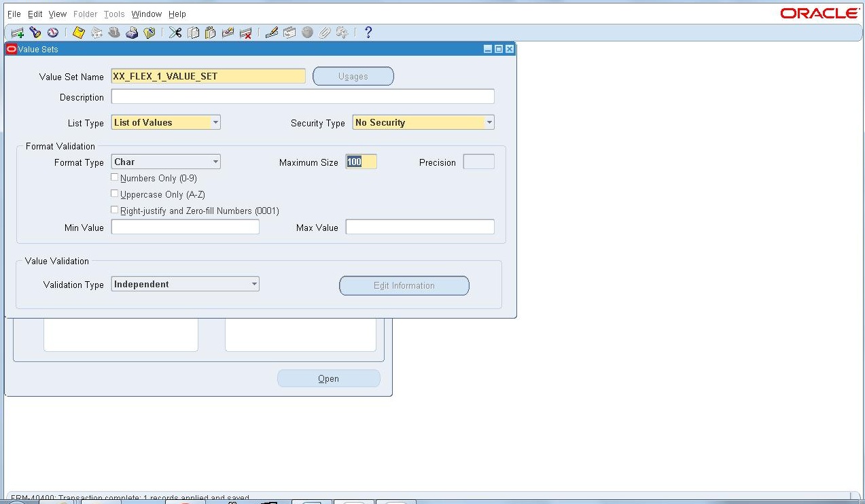This screenshot has height=504, width=865.
Task: Click the Delete record icon with red X
Action: pyautogui.click(x=246, y=32)
